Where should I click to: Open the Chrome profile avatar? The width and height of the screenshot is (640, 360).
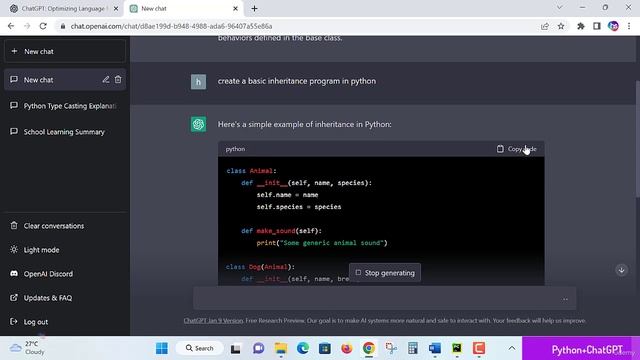613,26
